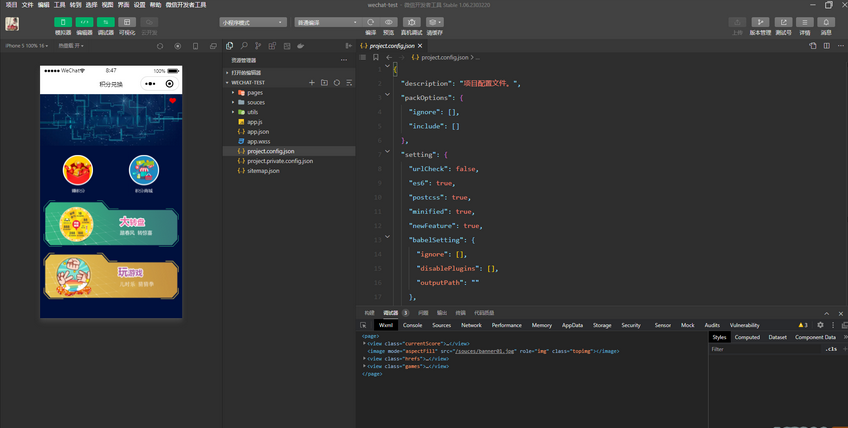Toggle the 可视化 visual mode button
The height and width of the screenshot is (428, 848).
(127, 22)
